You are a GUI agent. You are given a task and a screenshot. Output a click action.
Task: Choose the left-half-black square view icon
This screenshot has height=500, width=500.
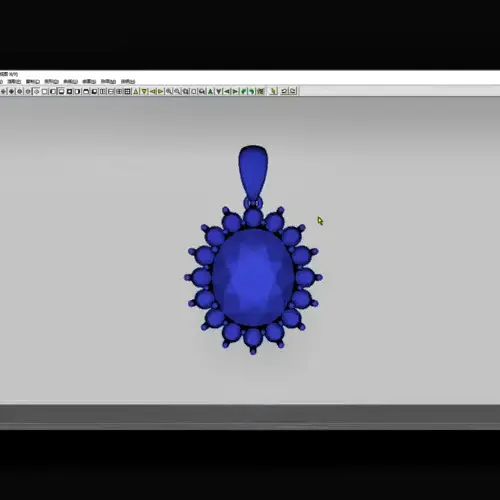pos(53,91)
